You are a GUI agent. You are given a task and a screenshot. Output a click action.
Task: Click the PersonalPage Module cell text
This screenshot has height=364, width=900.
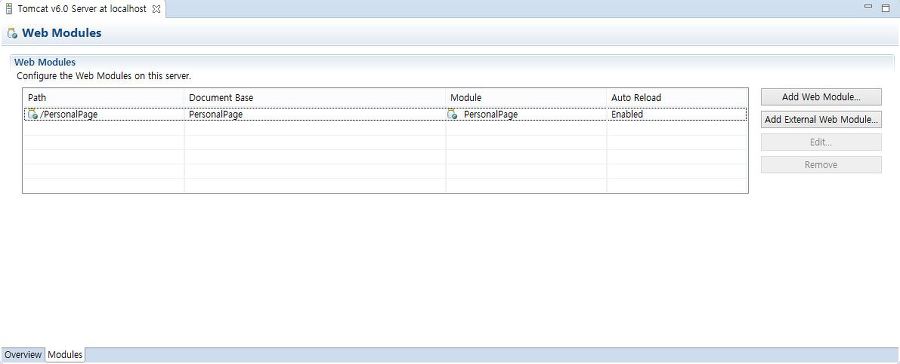491,114
